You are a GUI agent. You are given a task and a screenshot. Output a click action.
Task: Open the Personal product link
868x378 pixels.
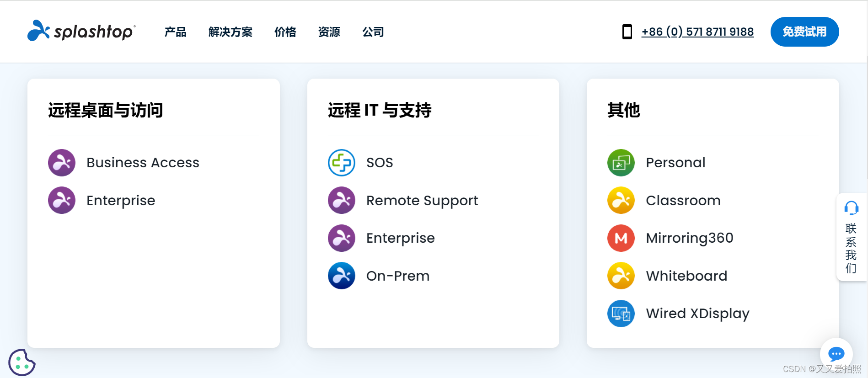(675, 163)
